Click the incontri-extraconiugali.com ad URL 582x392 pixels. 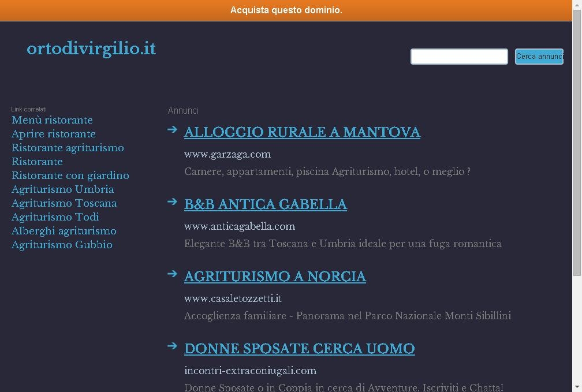pyautogui.click(x=251, y=371)
